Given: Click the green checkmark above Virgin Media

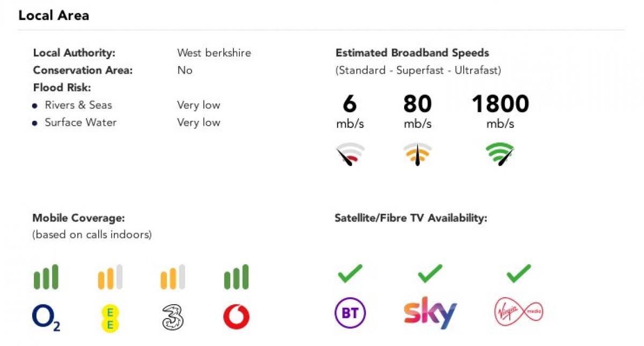Looking at the screenshot, I should 518,273.
